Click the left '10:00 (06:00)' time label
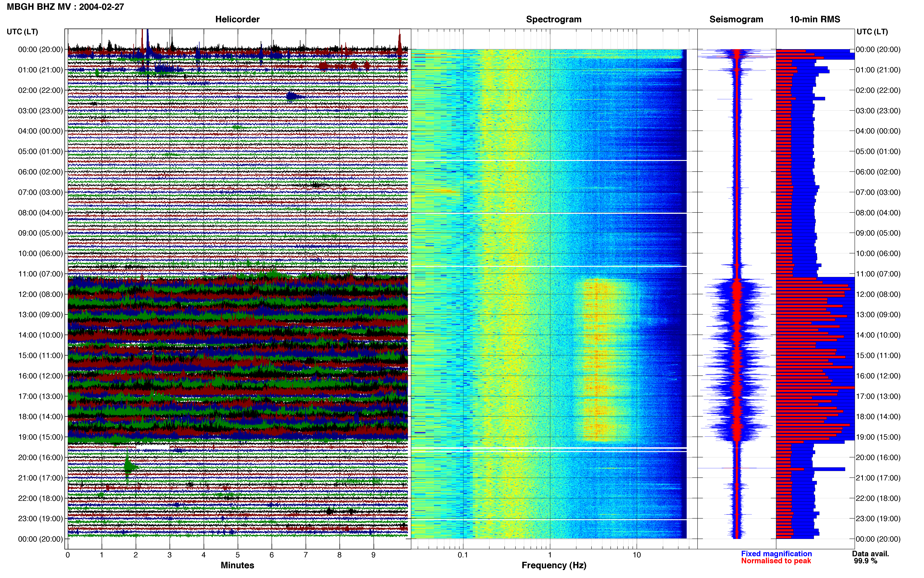924x578 pixels. click(x=41, y=253)
